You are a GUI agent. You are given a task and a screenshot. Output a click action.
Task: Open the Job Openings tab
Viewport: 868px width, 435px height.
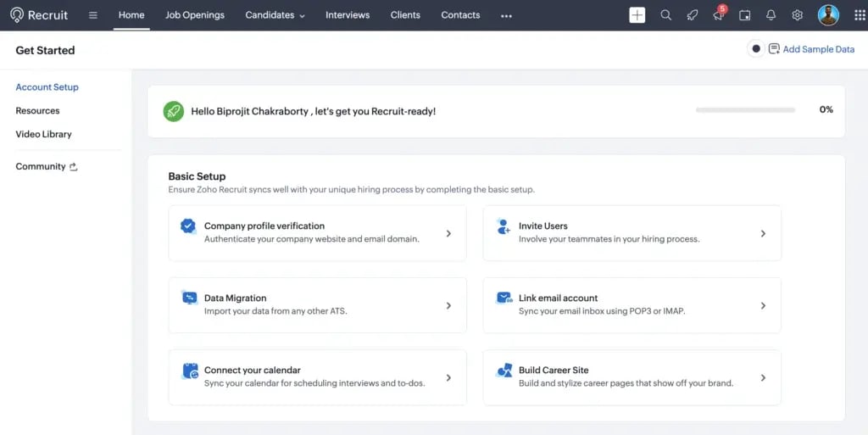[x=195, y=15]
